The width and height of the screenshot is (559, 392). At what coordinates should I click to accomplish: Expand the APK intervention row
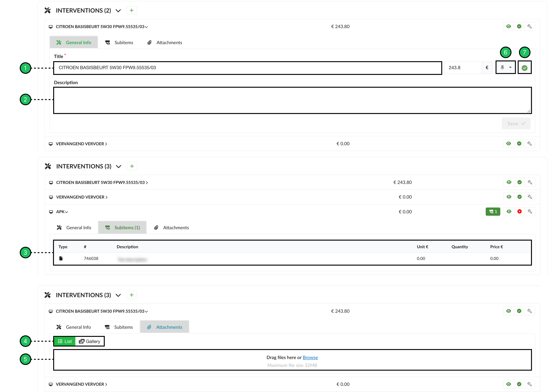tap(62, 212)
